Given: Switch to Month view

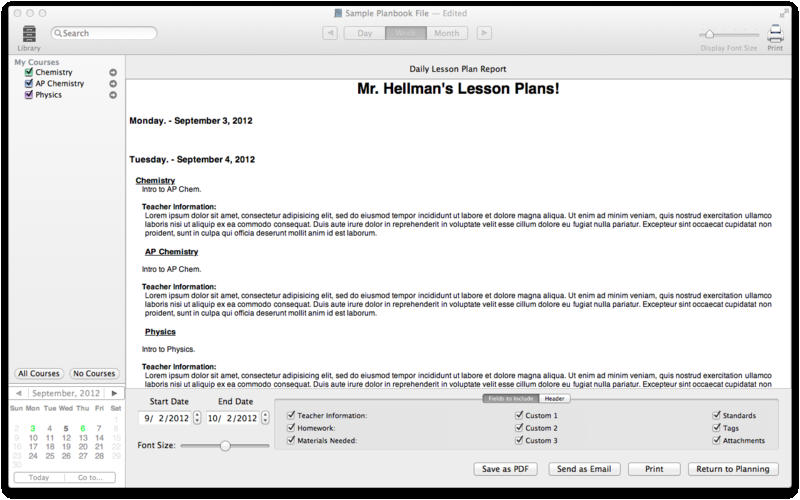Looking at the screenshot, I should (x=446, y=33).
